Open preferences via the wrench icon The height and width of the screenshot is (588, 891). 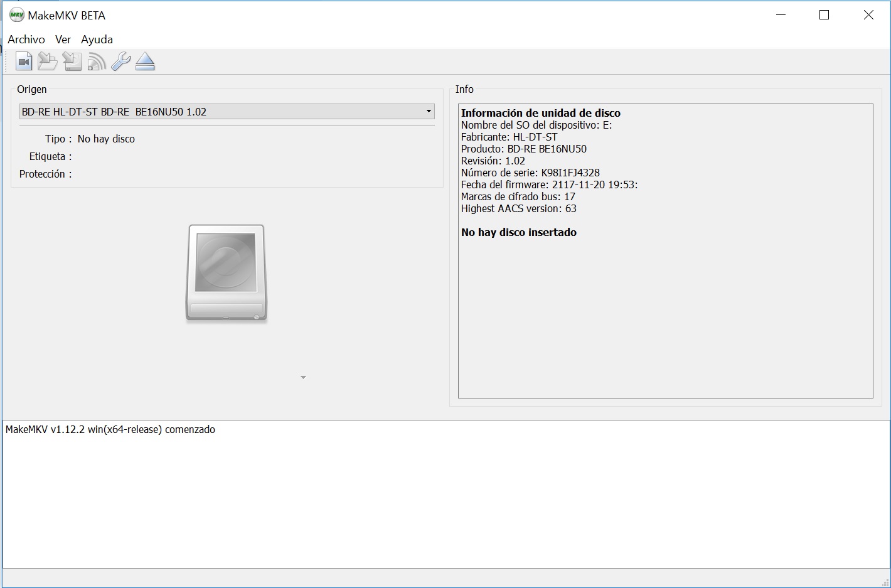click(x=120, y=61)
